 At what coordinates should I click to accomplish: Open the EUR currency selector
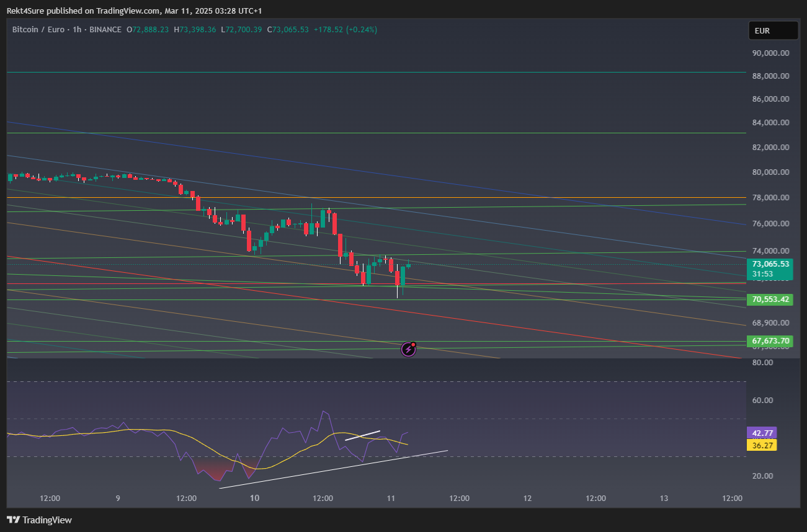click(774, 30)
